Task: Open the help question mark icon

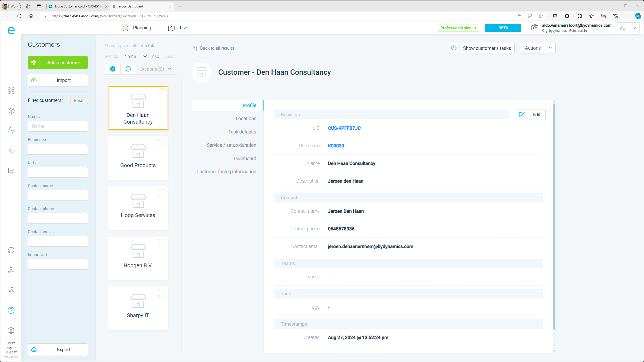Action: point(11,310)
